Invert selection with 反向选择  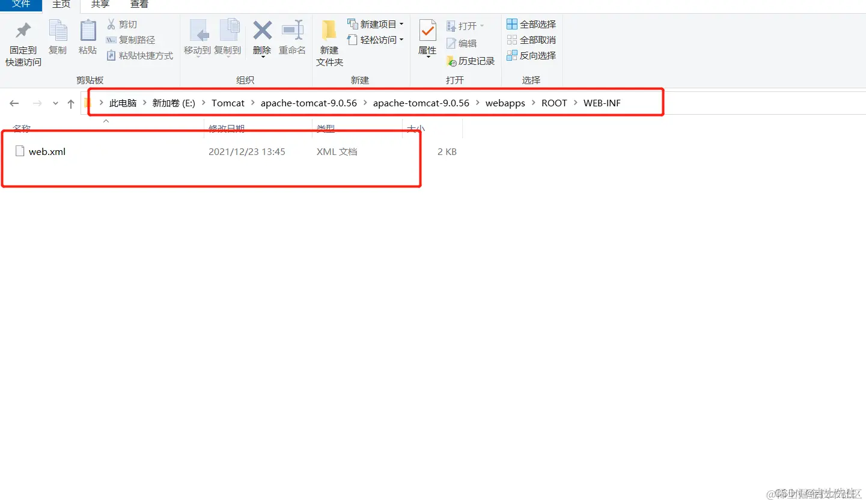point(531,55)
